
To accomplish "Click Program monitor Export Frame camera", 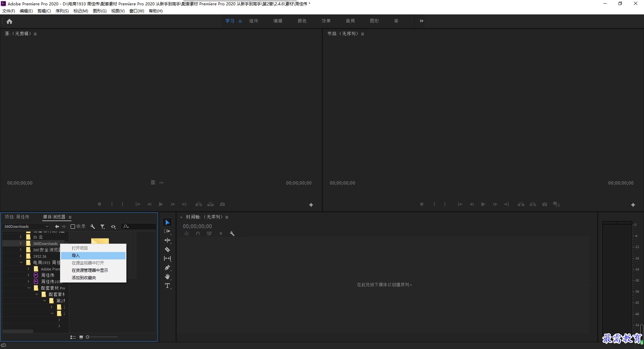I will point(545,204).
